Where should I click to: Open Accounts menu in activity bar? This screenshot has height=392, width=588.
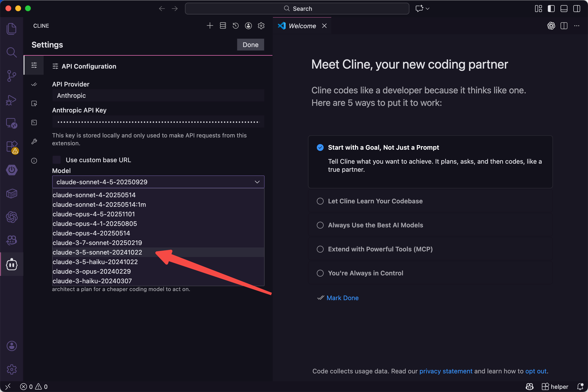point(12,346)
